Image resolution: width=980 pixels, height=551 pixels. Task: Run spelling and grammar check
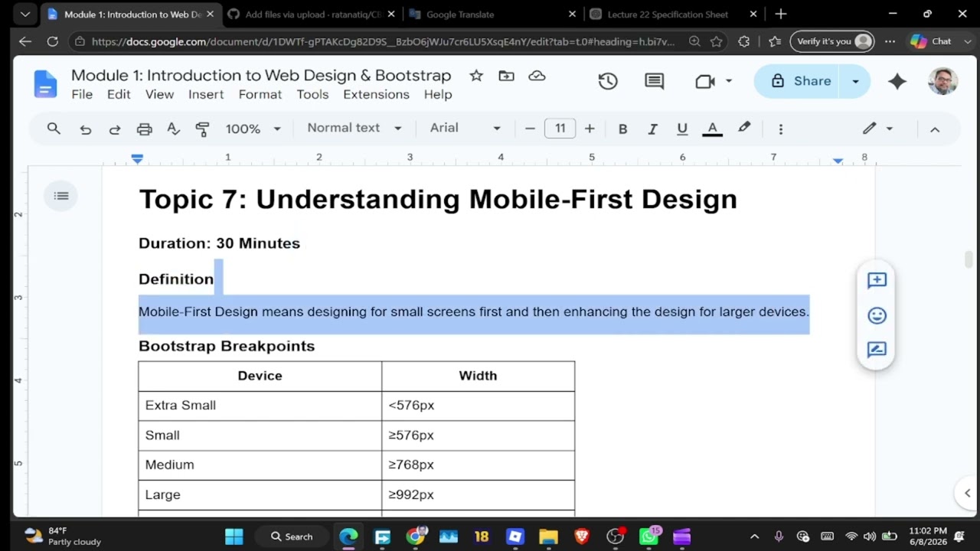tap(174, 129)
